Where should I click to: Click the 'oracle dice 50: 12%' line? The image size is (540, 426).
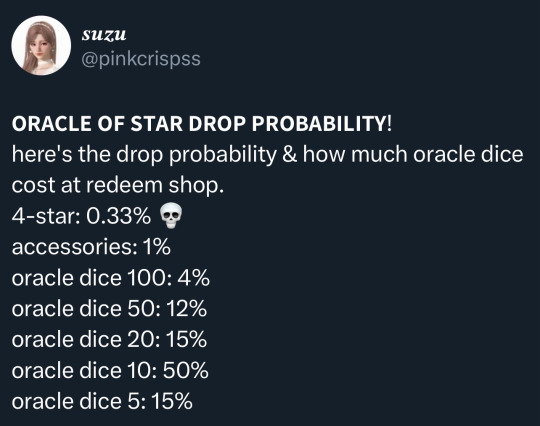click(x=109, y=309)
